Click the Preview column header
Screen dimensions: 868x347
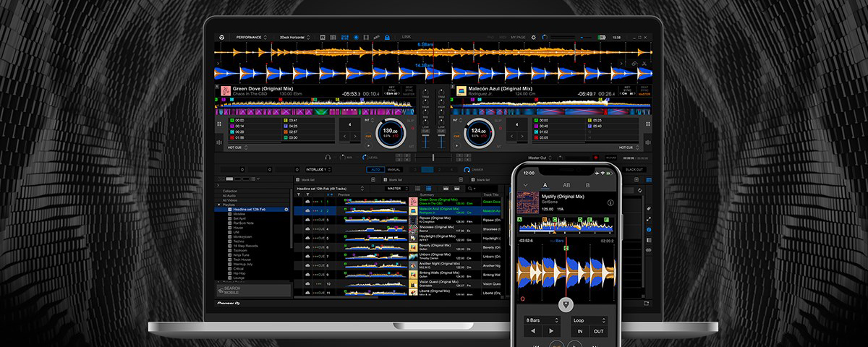344,195
